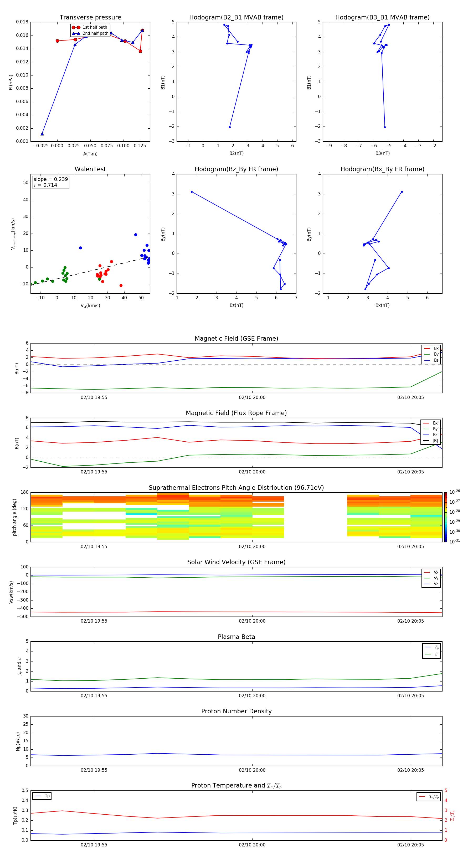Click the 'Proton Number Density' title
Screen dimensions: 473x868
click(236, 711)
